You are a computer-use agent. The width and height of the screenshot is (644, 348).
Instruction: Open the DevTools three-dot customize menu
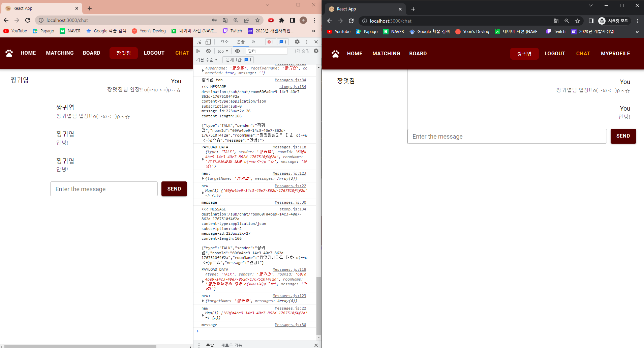pyautogui.click(x=307, y=42)
